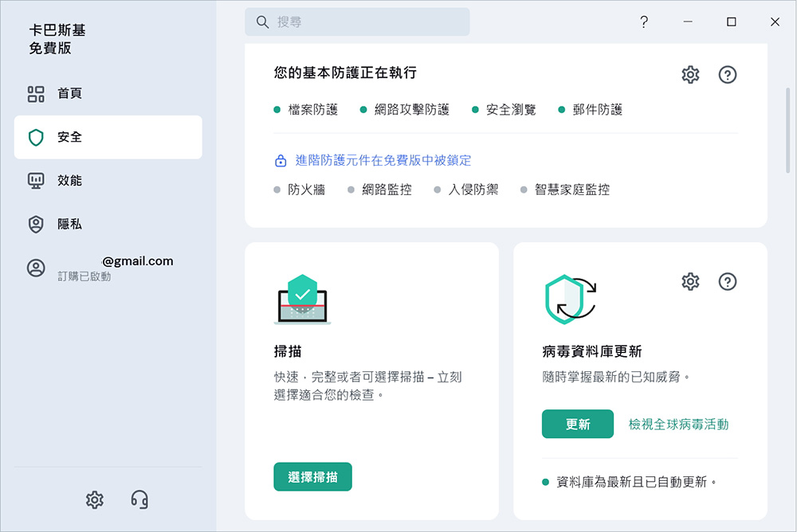797x532 pixels.
Task: Click in the 搜尋 search field
Action: click(x=357, y=22)
